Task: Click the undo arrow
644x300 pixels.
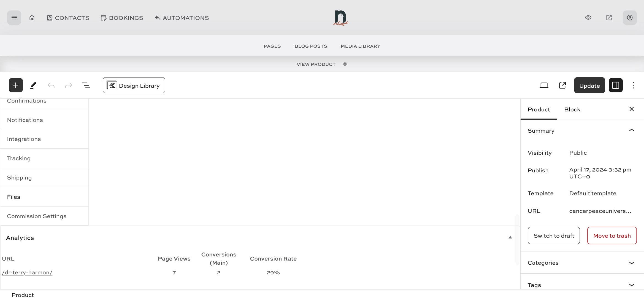Action: click(x=51, y=85)
